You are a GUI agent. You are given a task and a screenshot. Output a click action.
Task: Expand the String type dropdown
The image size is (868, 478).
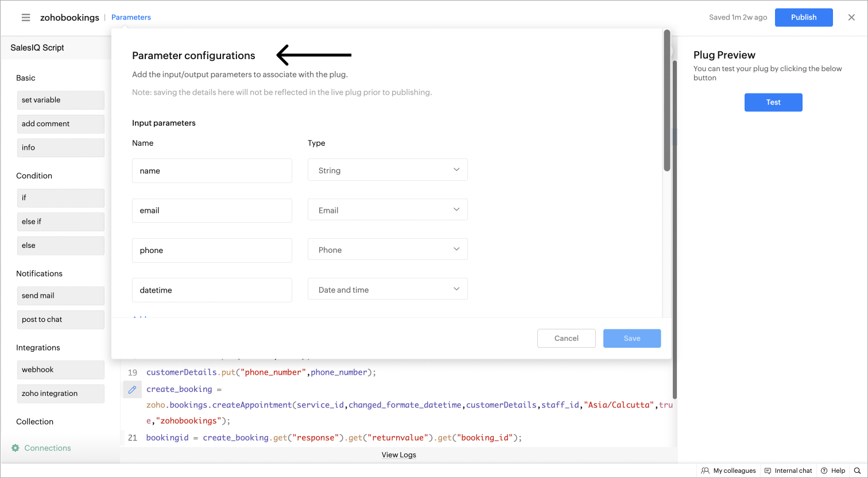pos(387,170)
